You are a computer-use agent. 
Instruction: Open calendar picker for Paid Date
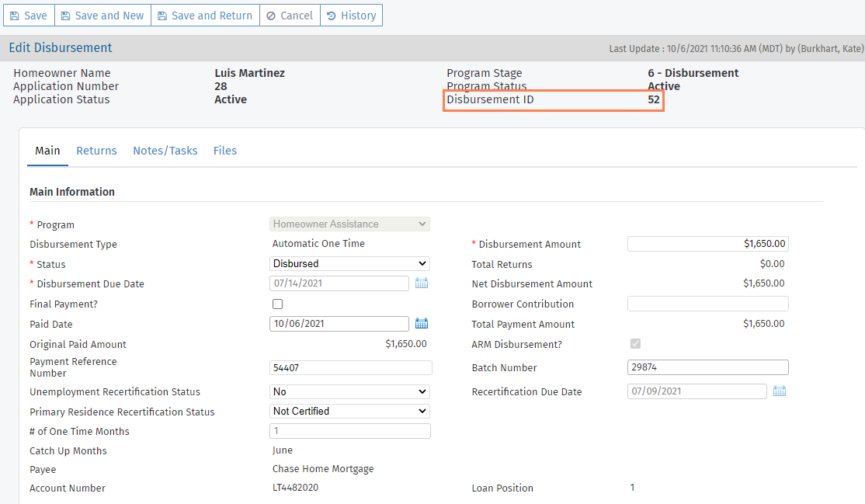(422, 323)
